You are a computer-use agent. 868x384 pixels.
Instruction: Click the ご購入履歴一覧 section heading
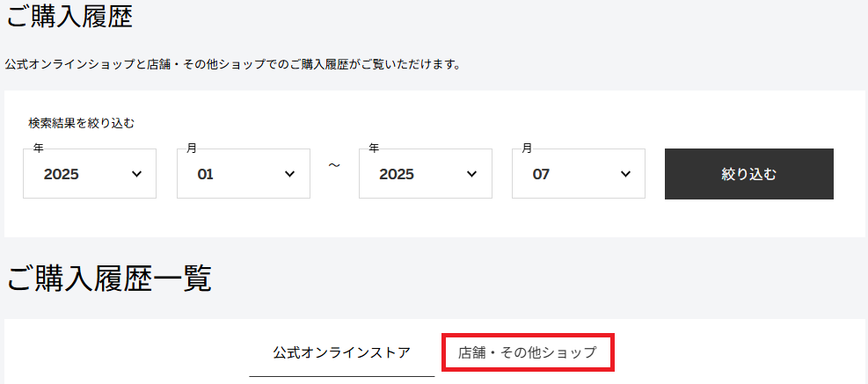(109, 279)
